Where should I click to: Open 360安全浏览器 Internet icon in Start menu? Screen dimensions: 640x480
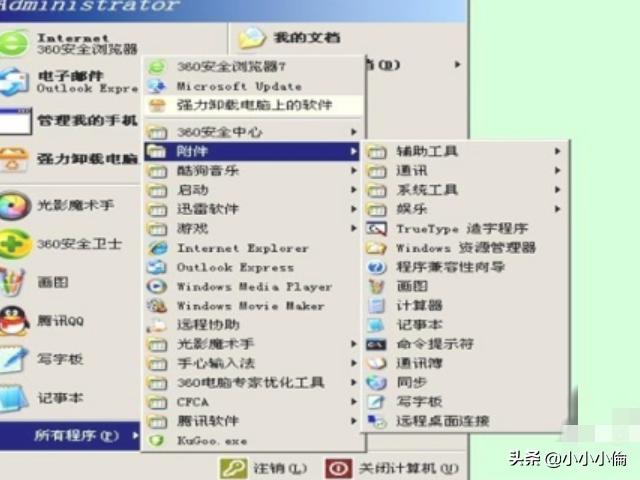click(14, 43)
